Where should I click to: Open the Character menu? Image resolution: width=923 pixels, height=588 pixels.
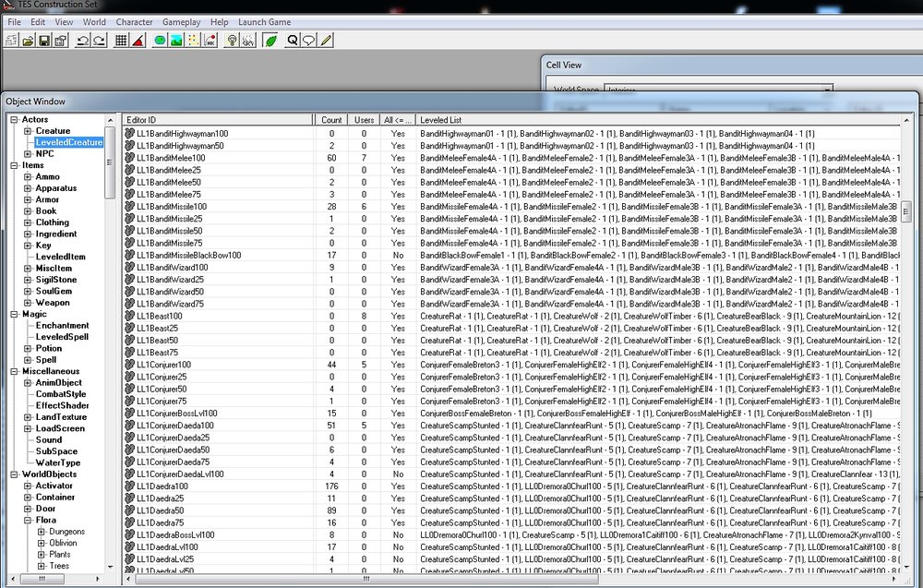click(x=134, y=22)
